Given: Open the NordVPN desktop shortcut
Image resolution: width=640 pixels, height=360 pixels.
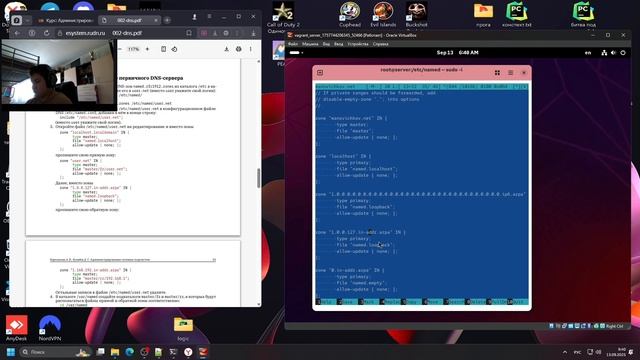Looking at the screenshot, I should 50,328.
